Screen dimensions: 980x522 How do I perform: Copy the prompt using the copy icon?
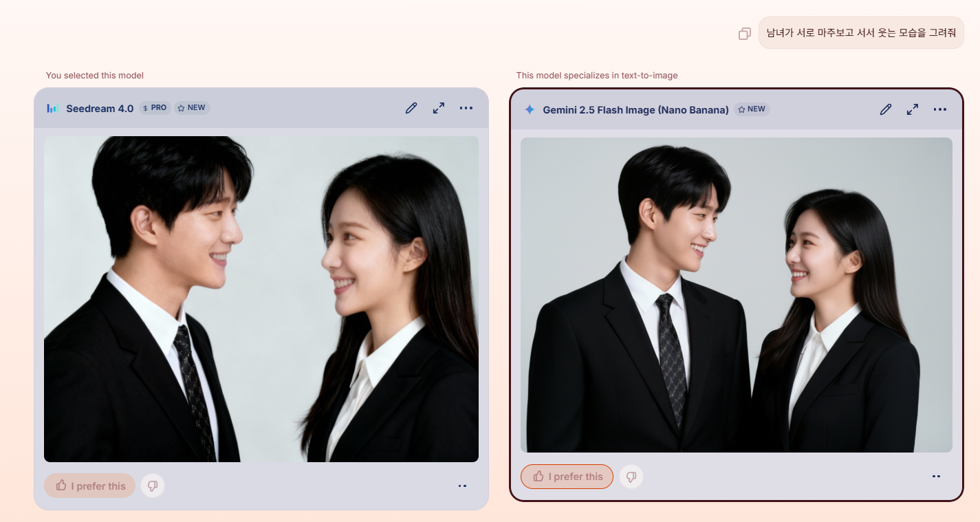pyautogui.click(x=744, y=34)
